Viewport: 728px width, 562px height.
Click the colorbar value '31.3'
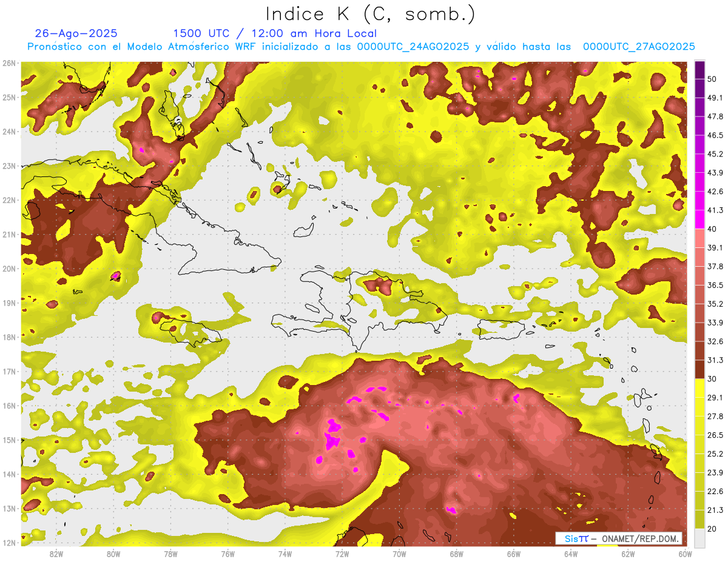(715, 360)
